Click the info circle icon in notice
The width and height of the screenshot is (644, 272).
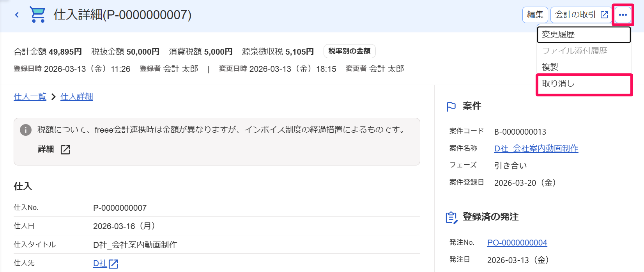click(x=26, y=130)
